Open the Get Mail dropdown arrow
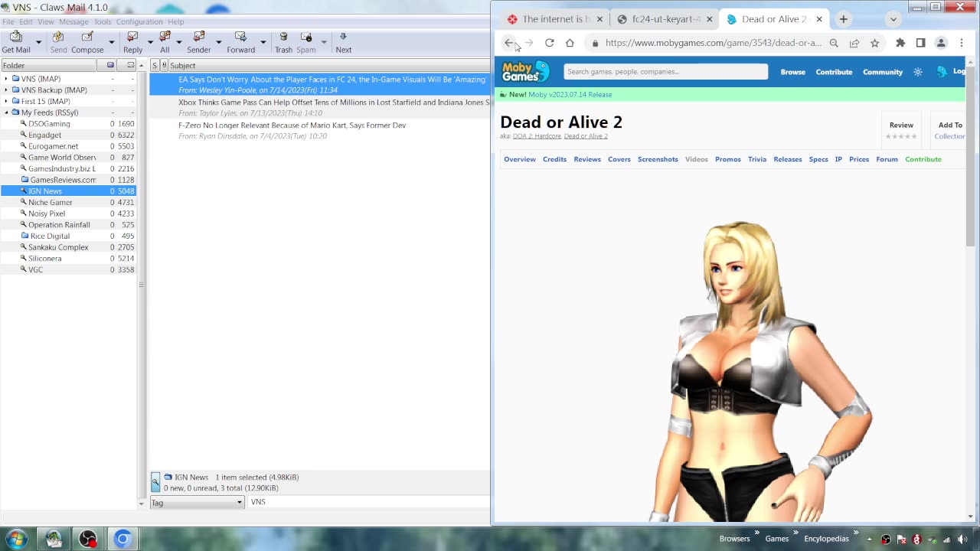Image resolution: width=980 pixels, height=551 pixels. click(38, 42)
